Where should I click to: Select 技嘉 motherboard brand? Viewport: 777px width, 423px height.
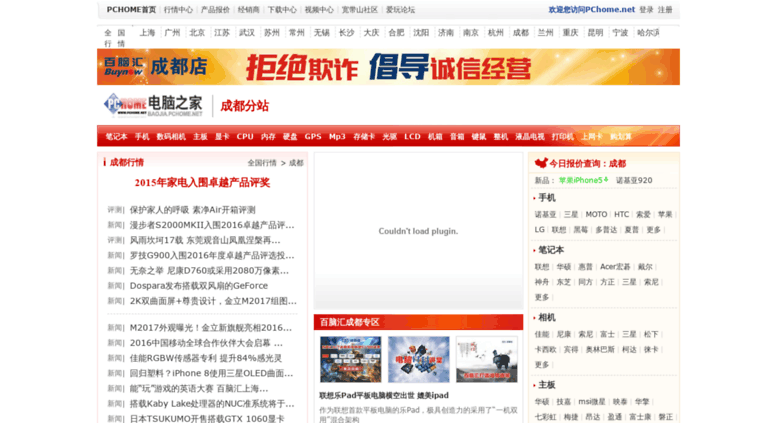(x=564, y=402)
